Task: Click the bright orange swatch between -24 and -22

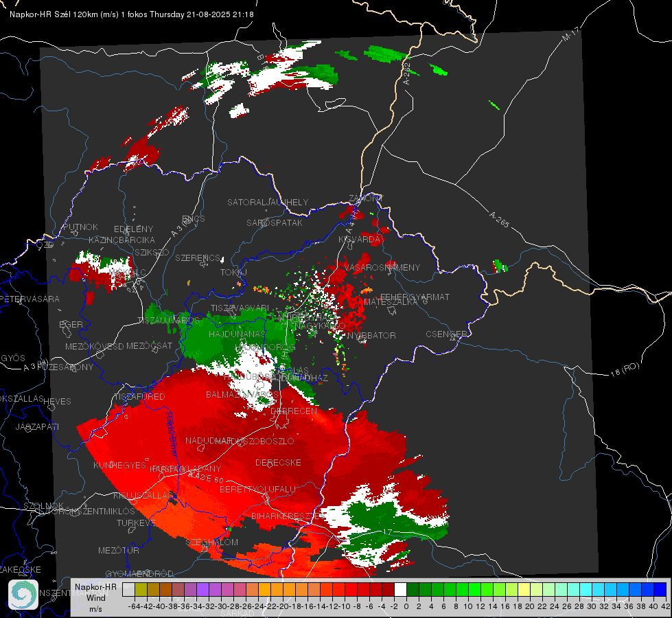Action: pos(264,589)
